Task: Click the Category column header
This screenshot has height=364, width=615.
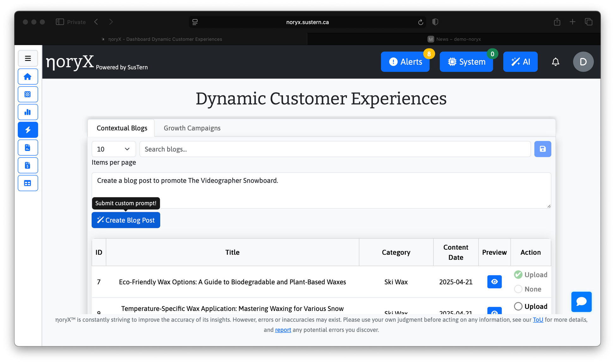Action: (x=396, y=252)
